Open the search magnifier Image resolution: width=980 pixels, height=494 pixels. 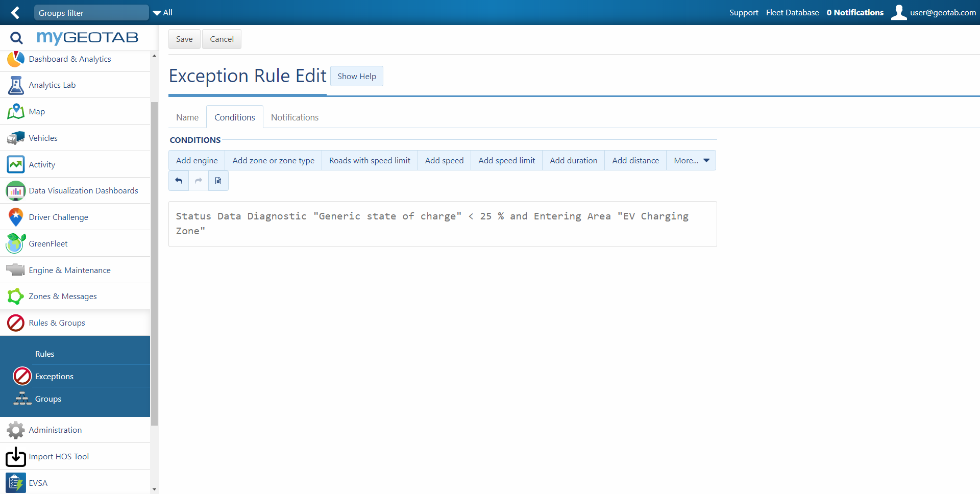(x=16, y=38)
